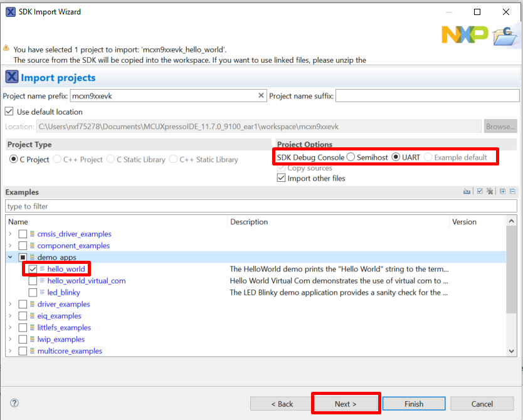523x420 pixels.
Task: Click the examples list scrollbar down arrow
Action: (x=512, y=352)
